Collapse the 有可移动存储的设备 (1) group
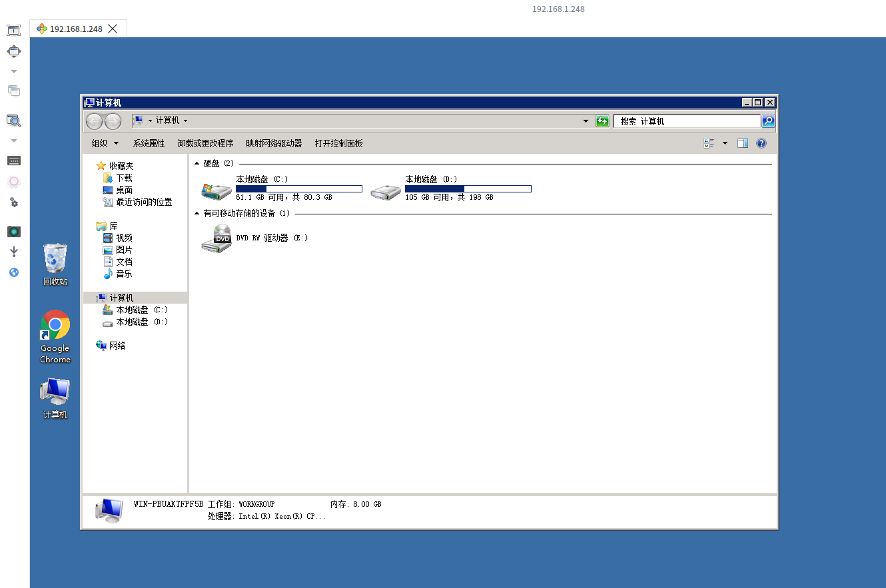 point(197,213)
